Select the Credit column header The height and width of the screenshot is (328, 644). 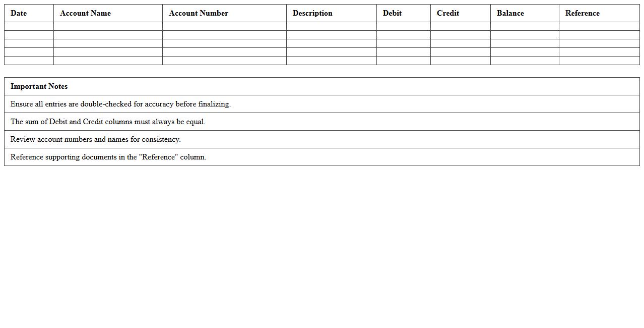click(447, 13)
